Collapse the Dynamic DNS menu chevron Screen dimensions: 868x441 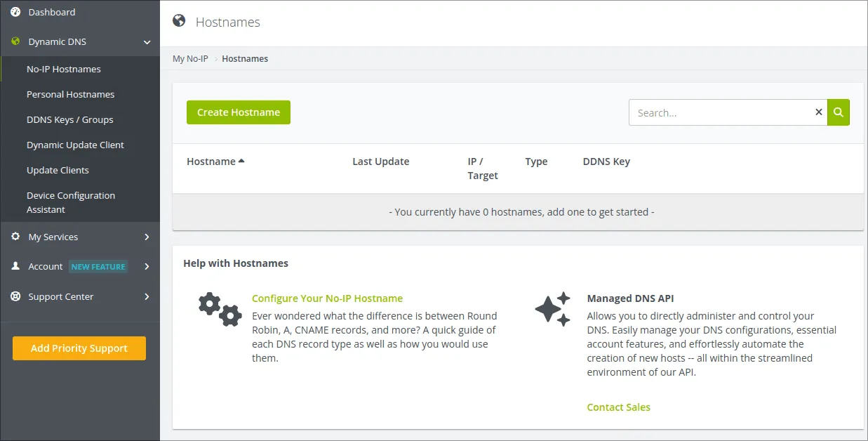147,42
